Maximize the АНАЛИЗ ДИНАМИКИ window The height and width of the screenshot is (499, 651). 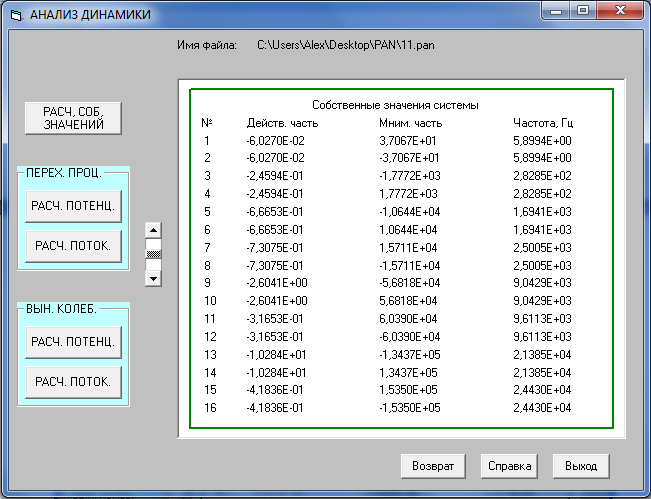pyautogui.click(x=583, y=11)
